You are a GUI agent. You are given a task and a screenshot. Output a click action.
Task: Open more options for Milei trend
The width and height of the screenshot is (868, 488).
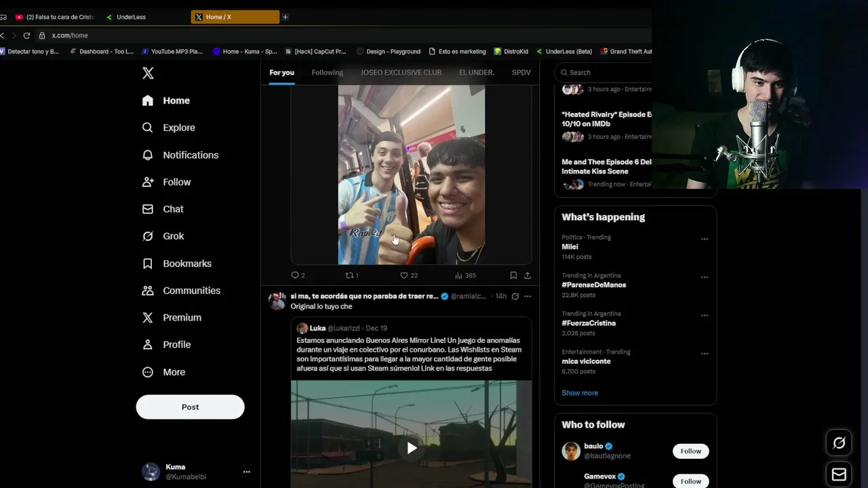(705, 239)
